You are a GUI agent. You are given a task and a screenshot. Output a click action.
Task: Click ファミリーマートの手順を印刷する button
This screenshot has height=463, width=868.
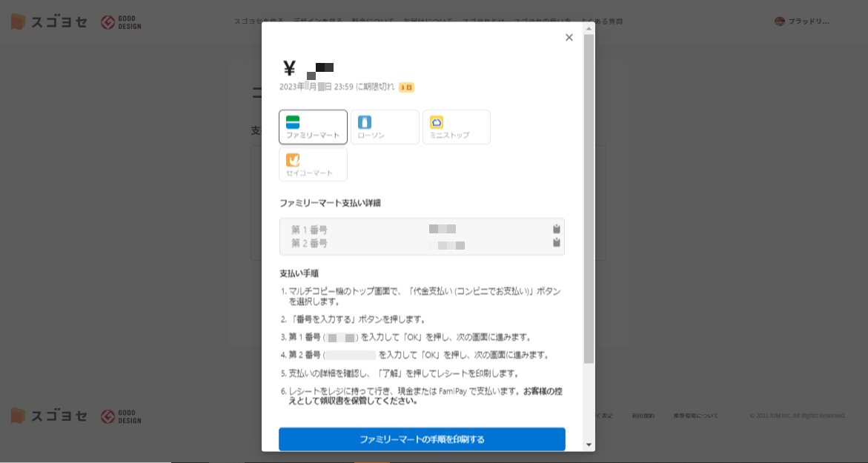[x=422, y=439]
